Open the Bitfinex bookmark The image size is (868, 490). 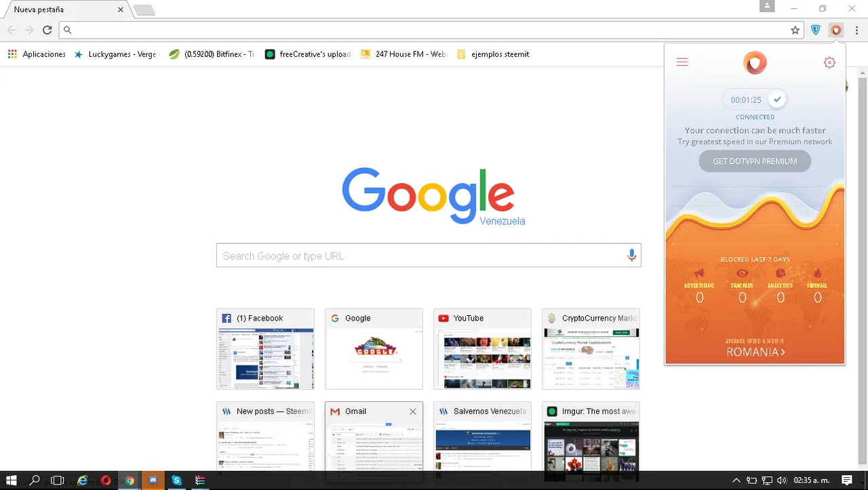point(212,54)
